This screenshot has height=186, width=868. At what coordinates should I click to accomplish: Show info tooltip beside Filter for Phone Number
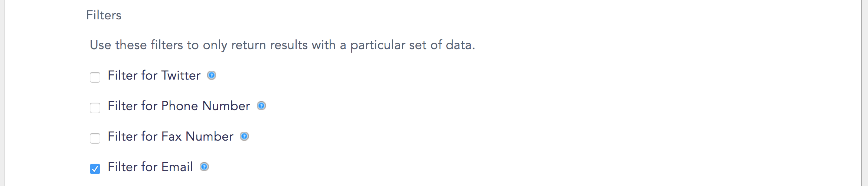[x=261, y=106]
